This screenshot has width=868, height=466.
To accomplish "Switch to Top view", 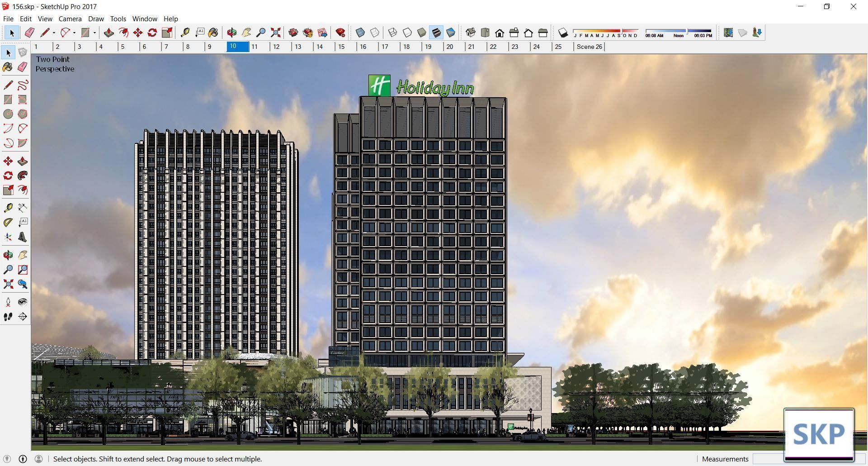I will point(485,33).
